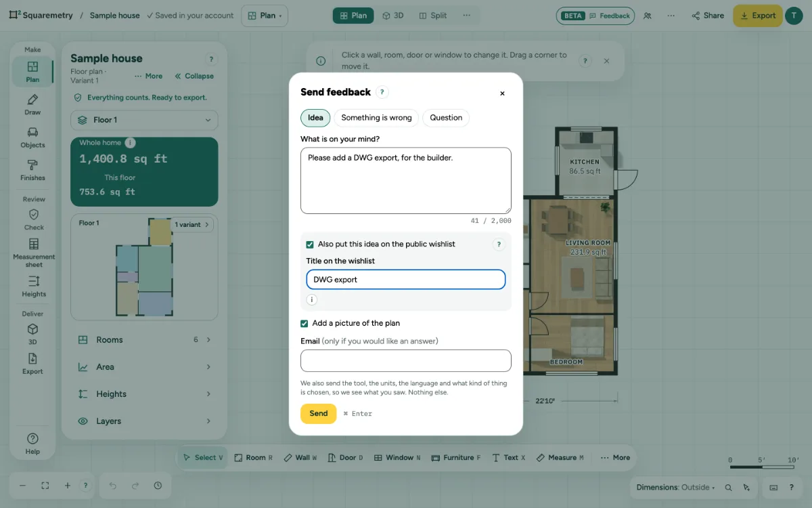Screen dimensions: 812x508
Task: Expand the Layers section
Action: 144,421
